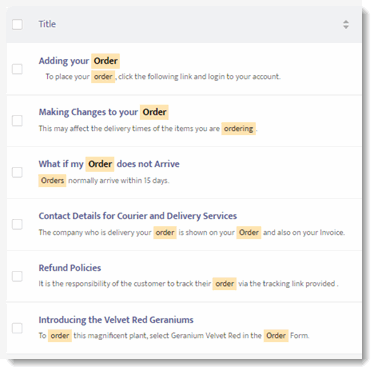The image size is (371, 367).
Task: Open the Refund Policies article
Action: (70, 268)
